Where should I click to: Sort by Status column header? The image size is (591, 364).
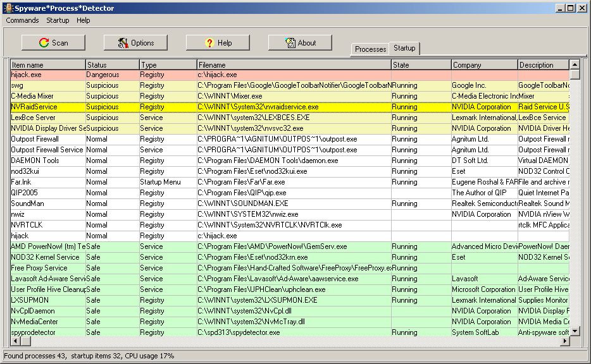[x=113, y=64]
